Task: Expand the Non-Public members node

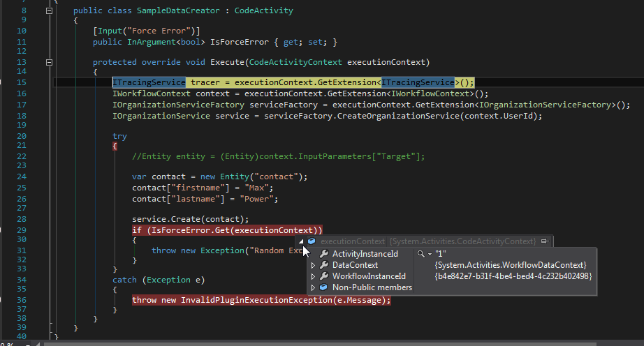Action: tap(313, 288)
